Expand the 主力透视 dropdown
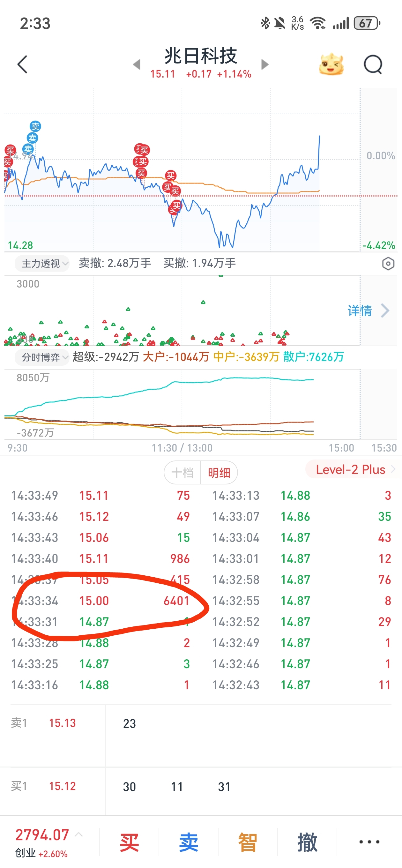Viewport: 402px width, 868px height. tap(42, 263)
